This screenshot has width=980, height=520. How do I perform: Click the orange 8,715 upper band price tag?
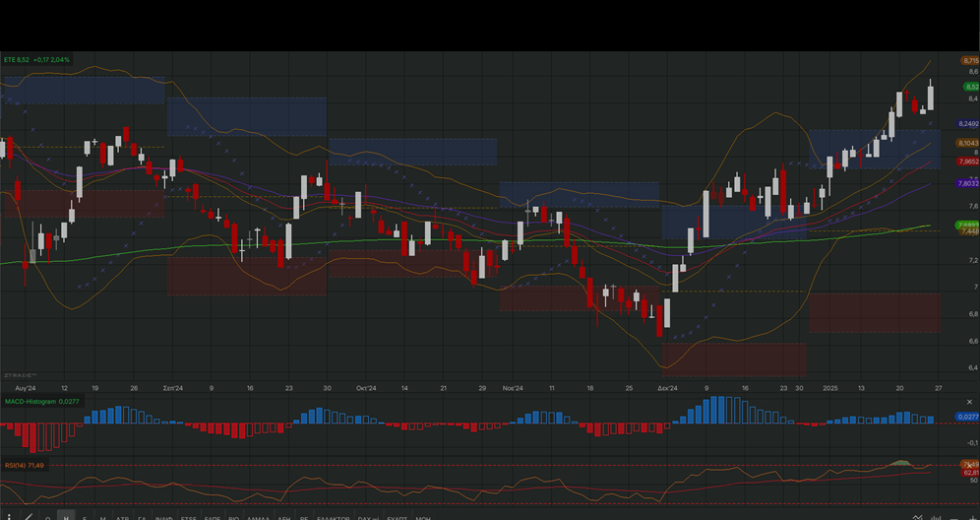point(970,61)
